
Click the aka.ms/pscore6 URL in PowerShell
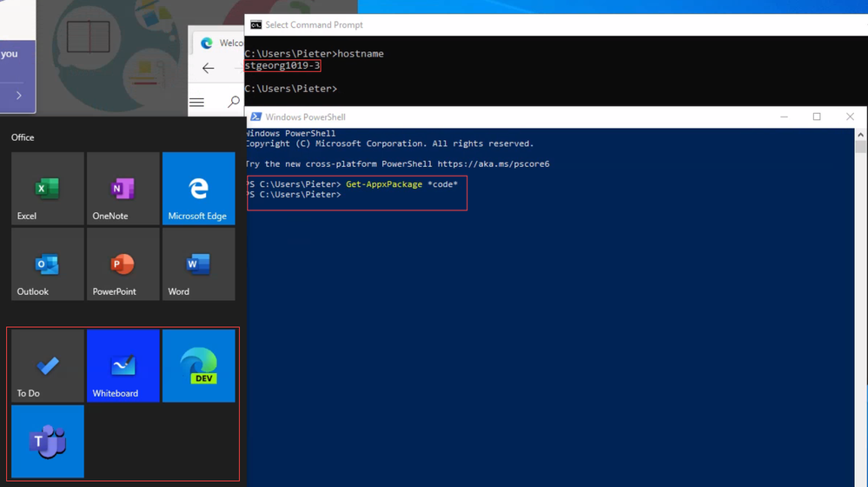click(x=494, y=164)
